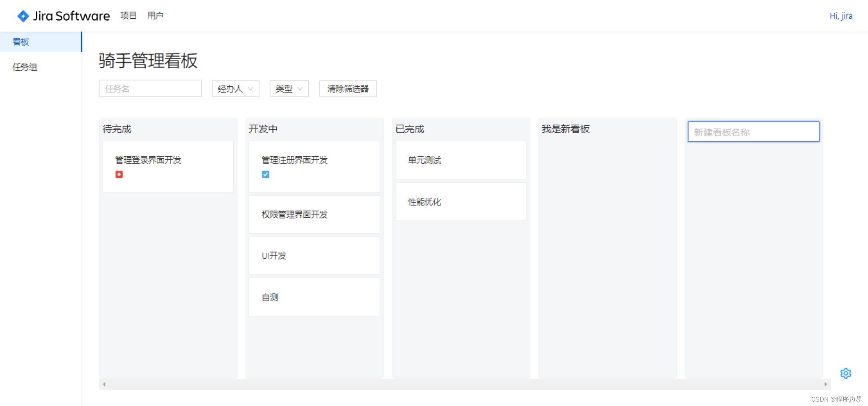Focus the 新建看板名称 input field

coord(753,132)
